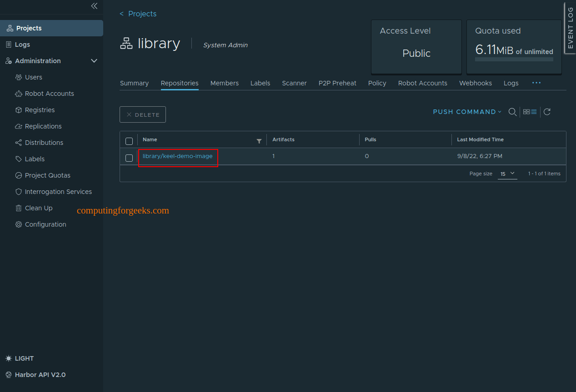Screen dimensions: 576x392
Task: Open the EVENT LOG side panel
Action: click(x=570, y=28)
